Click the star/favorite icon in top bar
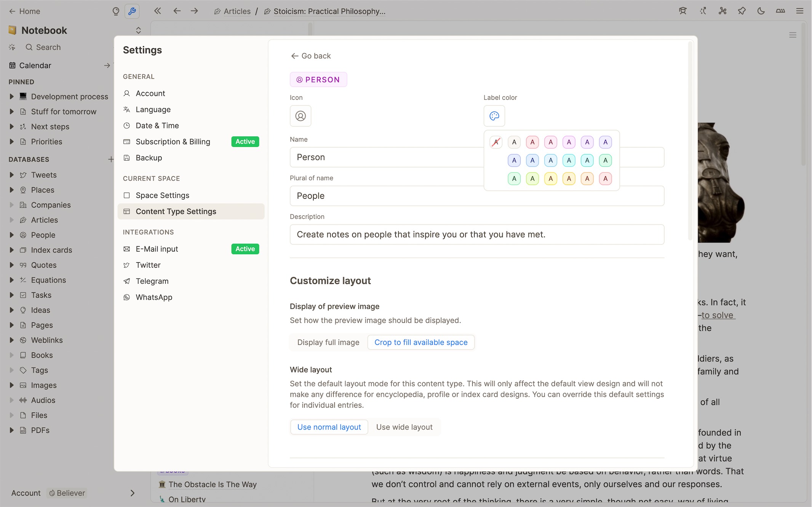This screenshot has height=507, width=812. tap(742, 11)
